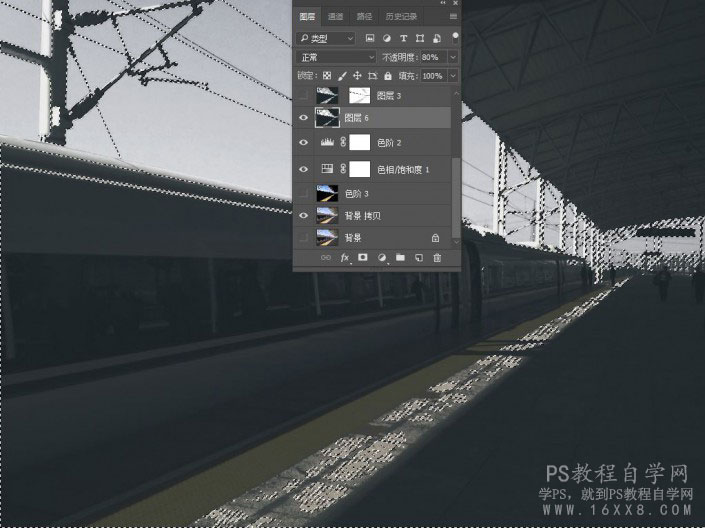705x528 pixels.
Task: Switch to the 历史记录 tab
Action: pos(401,17)
